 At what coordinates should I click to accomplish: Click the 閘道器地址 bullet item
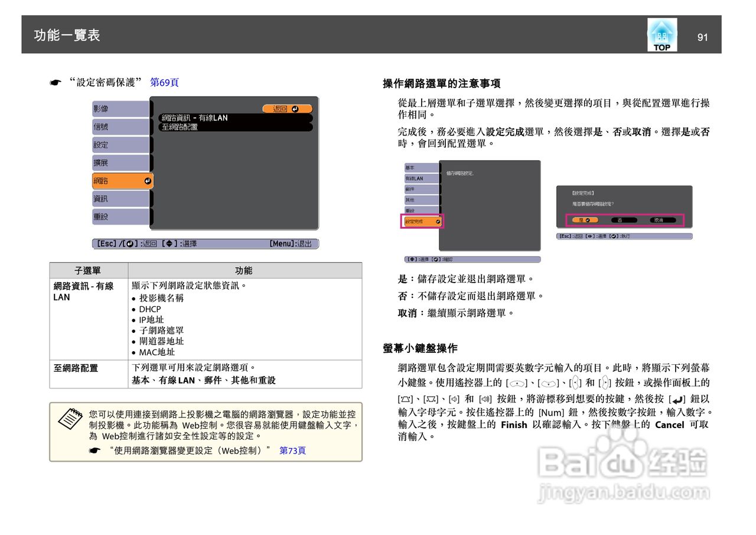161,341
